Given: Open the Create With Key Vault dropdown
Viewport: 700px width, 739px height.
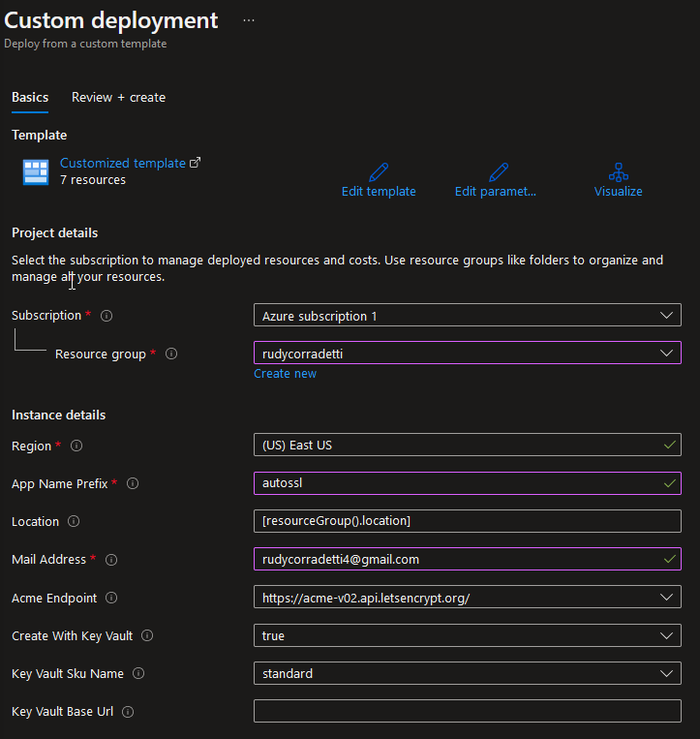Looking at the screenshot, I should 468,635.
